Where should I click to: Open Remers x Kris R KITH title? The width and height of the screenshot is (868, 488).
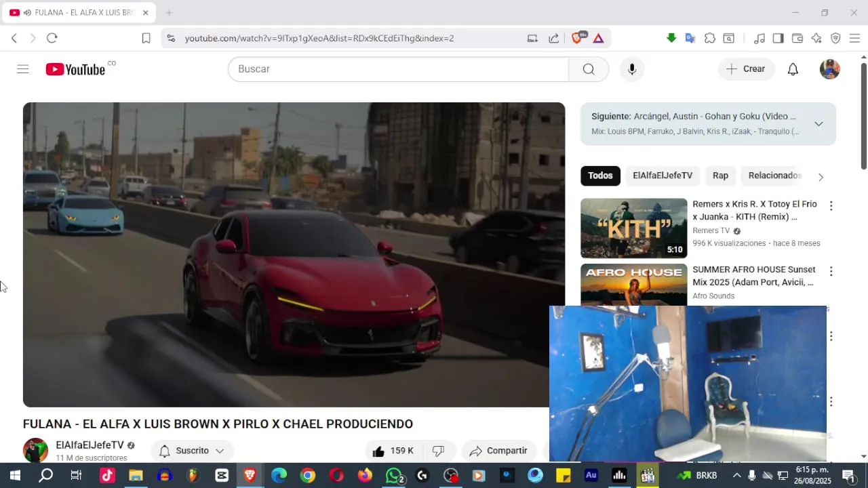[x=755, y=210]
